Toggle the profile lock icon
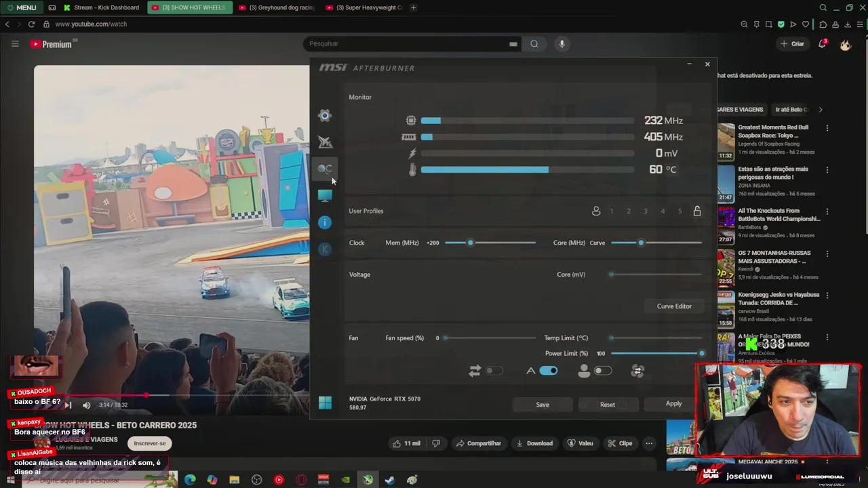This screenshot has height=488, width=868. (x=697, y=211)
